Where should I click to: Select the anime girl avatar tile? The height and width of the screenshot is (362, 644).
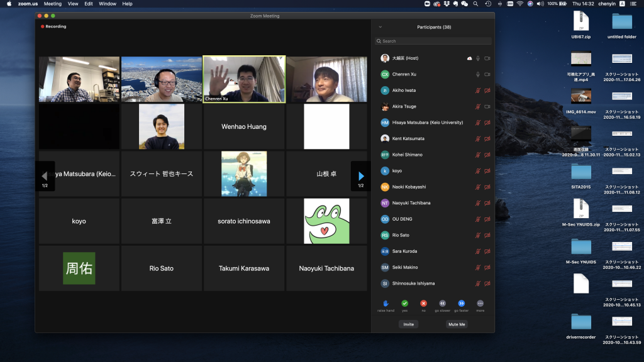tap(244, 173)
